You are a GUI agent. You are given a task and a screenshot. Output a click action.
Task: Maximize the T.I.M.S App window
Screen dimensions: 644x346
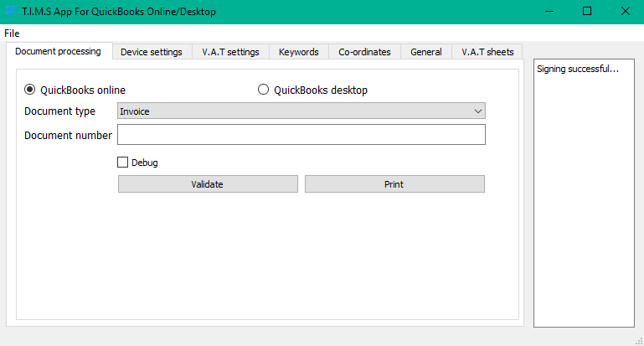587,12
